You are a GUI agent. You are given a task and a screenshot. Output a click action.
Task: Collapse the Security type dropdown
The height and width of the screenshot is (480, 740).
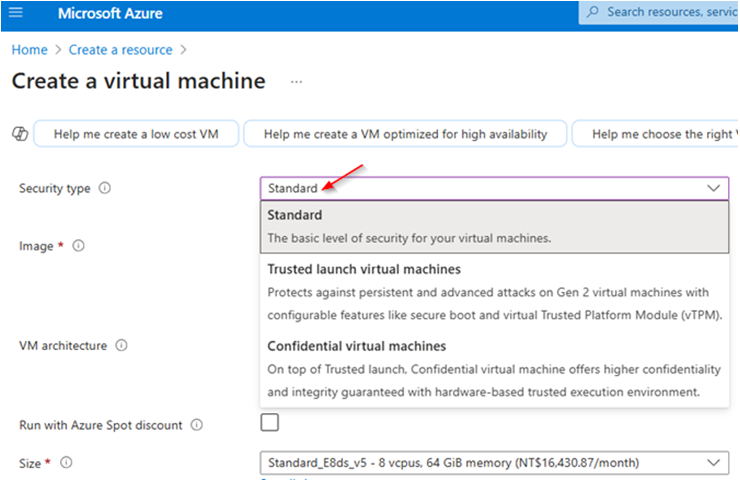point(714,188)
